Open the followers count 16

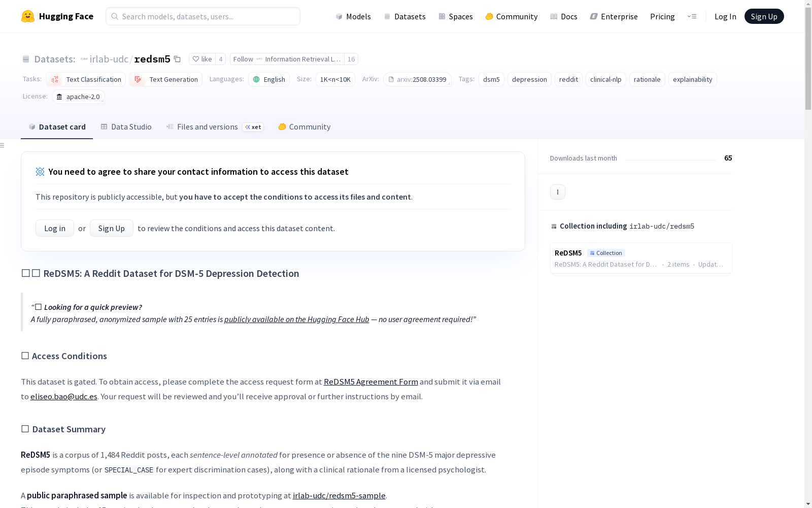[x=351, y=59]
